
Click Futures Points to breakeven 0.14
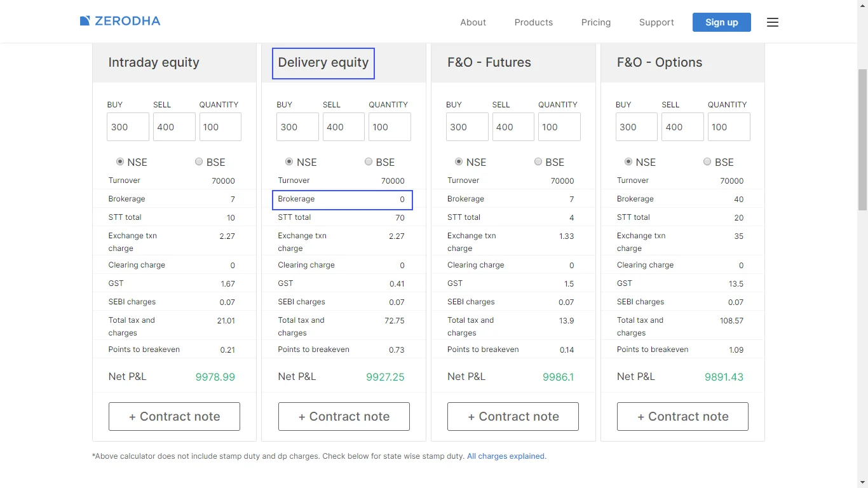(x=567, y=350)
